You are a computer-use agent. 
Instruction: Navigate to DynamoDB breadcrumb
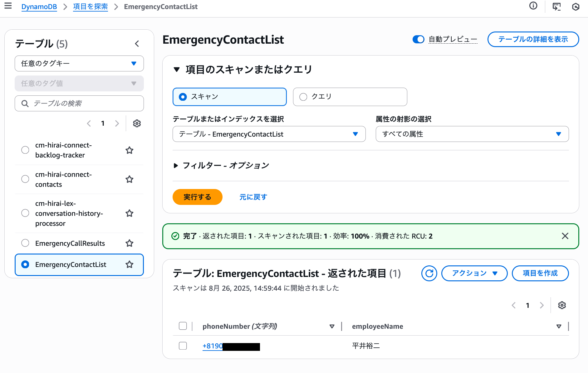[x=39, y=7]
